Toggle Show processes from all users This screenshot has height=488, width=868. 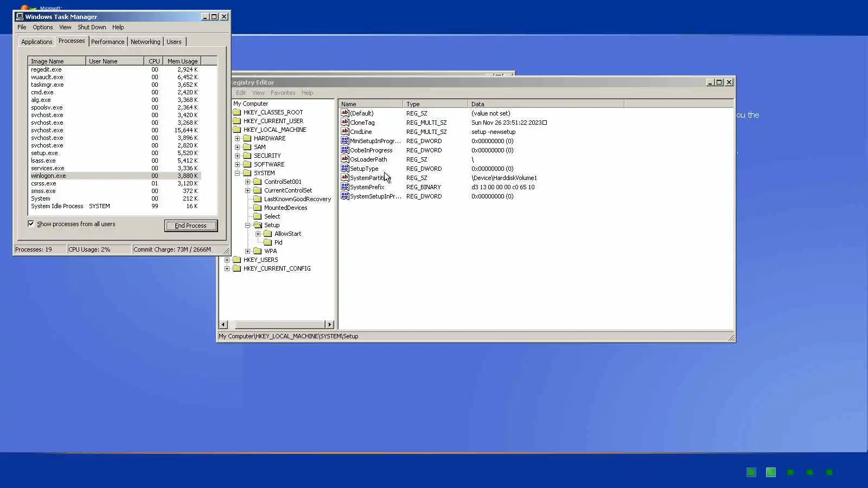(31, 223)
